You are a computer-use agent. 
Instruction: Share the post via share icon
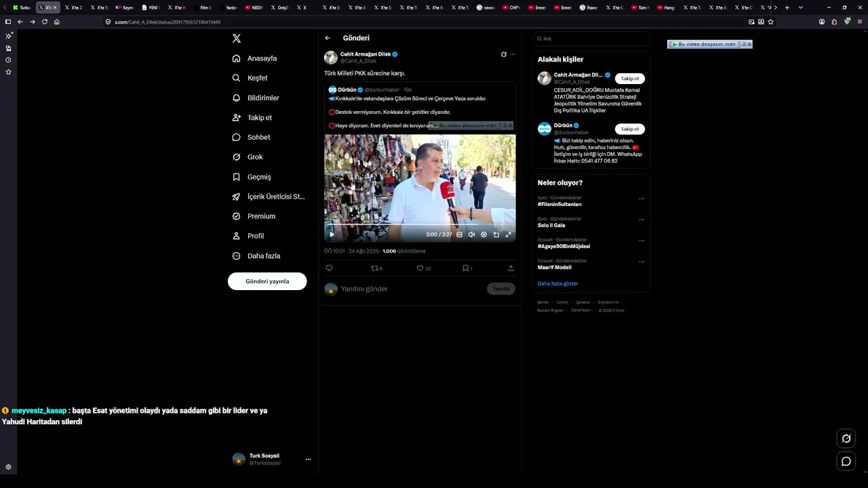click(x=511, y=268)
